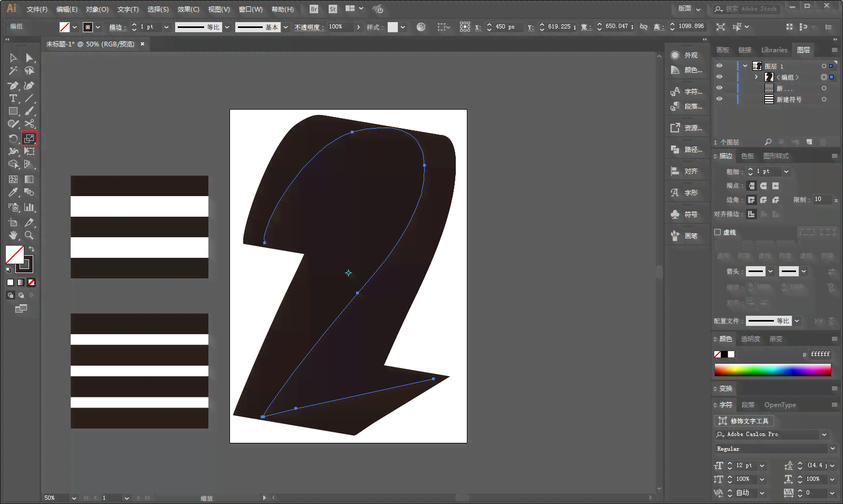The image size is (843, 504).
Task: Select the Eyedropper tool
Action: click(13, 192)
